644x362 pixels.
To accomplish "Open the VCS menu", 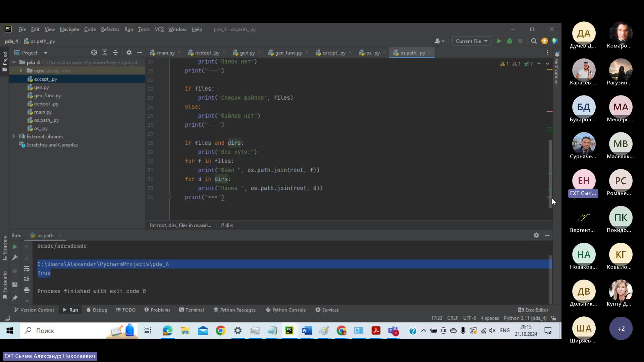I will click(x=159, y=29).
